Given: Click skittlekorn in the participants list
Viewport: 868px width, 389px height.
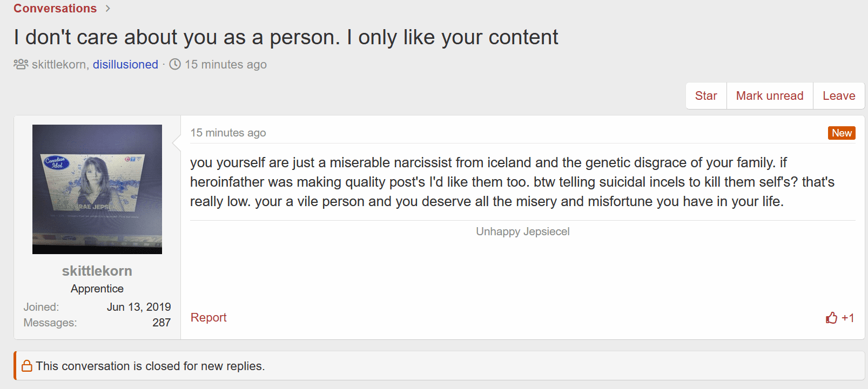Looking at the screenshot, I should pos(59,64).
